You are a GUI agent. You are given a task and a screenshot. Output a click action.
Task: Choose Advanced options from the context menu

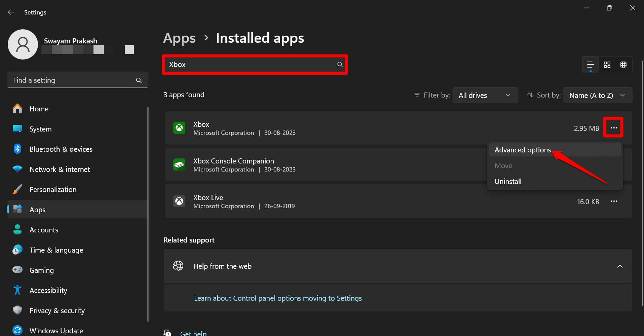point(522,150)
